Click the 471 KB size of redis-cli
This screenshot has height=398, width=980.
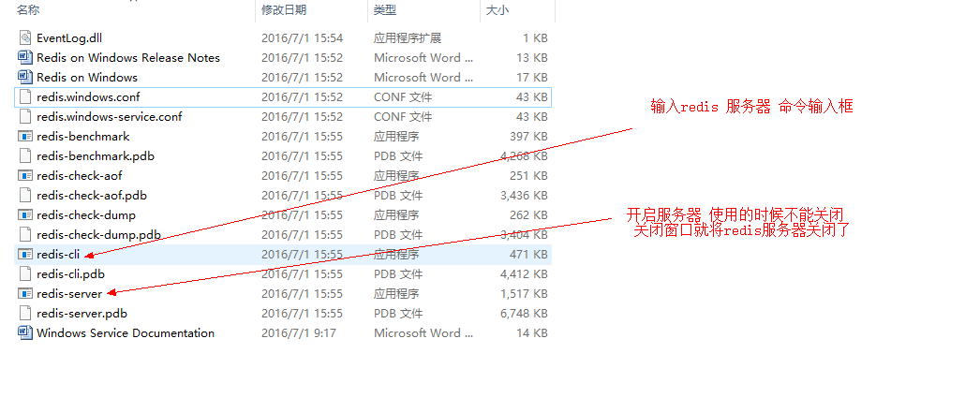click(x=528, y=255)
